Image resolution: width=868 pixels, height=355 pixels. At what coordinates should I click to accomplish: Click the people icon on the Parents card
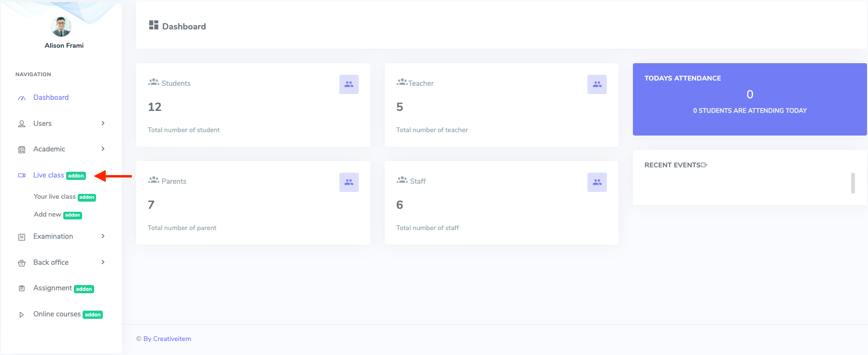(349, 182)
